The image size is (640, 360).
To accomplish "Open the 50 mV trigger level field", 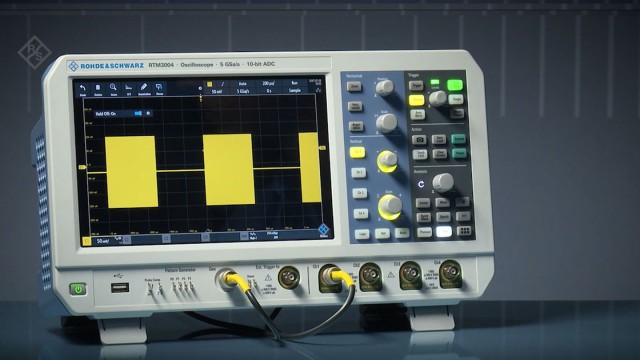I will 216,91.
